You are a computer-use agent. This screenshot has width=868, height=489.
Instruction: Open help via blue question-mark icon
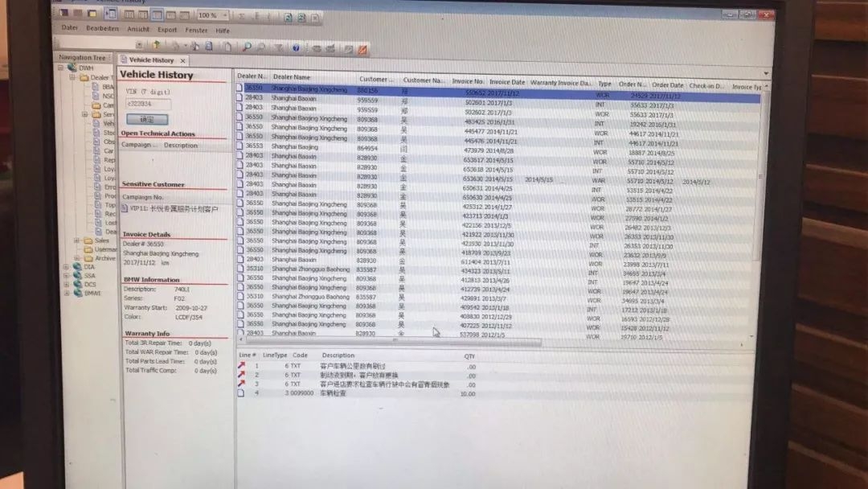(296, 48)
